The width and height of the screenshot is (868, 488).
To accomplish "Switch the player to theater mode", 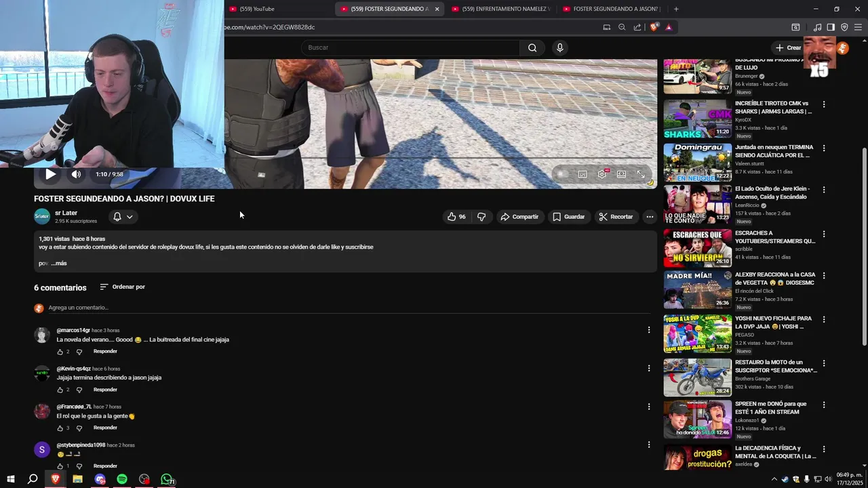I will [621, 174].
